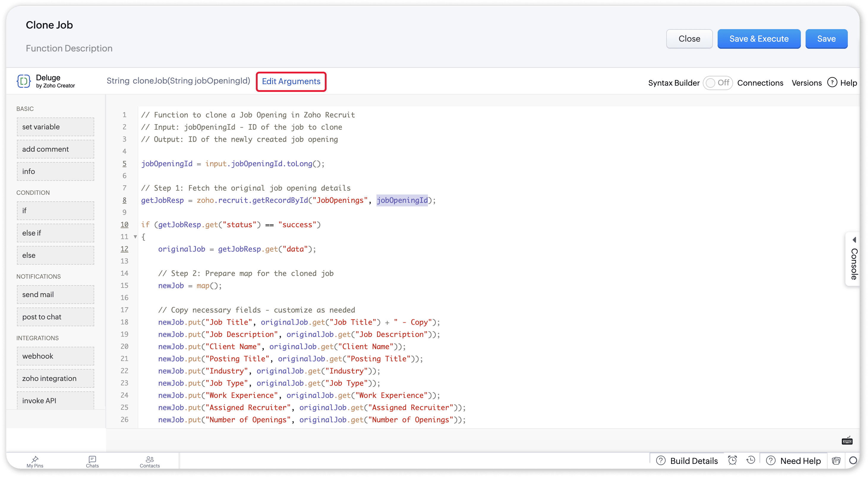
Task: Click the keyboard shortcuts icon
Action: tap(847, 441)
